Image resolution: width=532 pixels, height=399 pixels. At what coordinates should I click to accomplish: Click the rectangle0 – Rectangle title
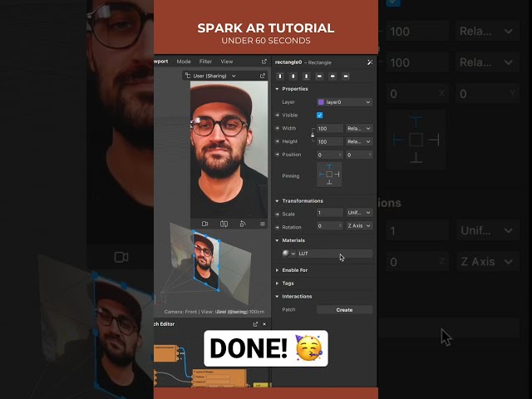coord(303,62)
